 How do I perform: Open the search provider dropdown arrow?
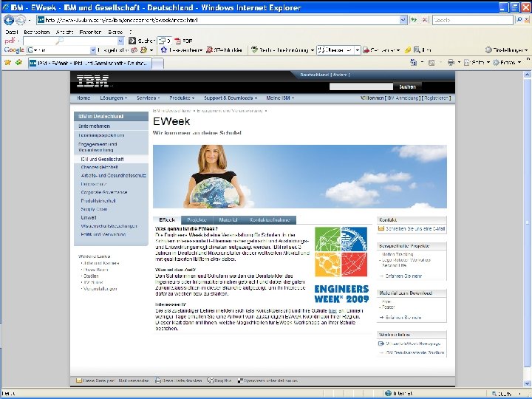tap(526, 20)
